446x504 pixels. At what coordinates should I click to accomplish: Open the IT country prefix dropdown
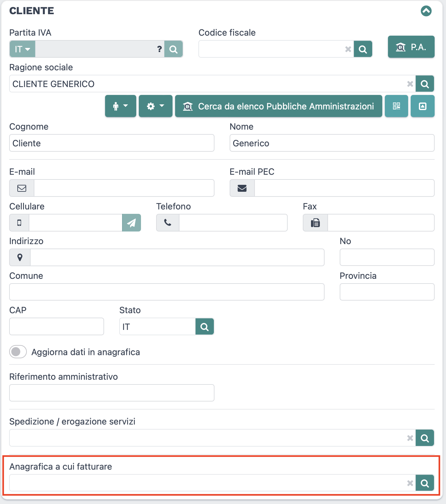tap(22, 49)
